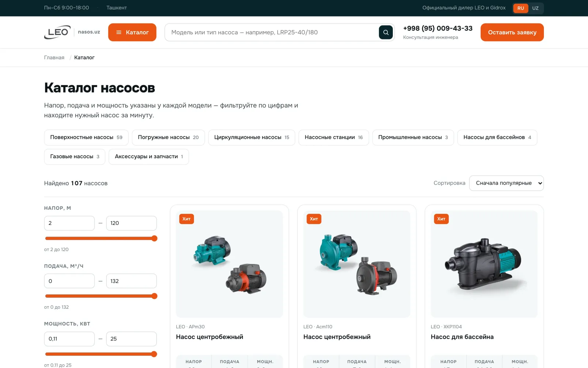Filter by Циркуляционные насосы category
The image size is (588, 368).
pyautogui.click(x=252, y=138)
